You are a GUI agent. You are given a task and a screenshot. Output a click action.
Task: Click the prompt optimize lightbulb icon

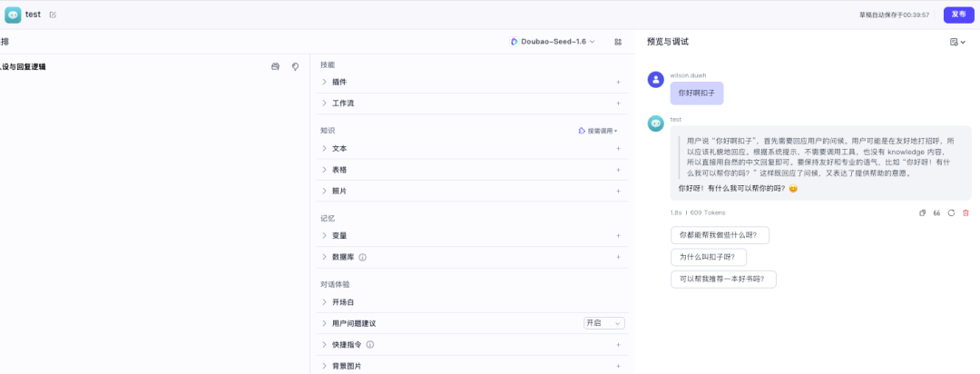[295, 66]
